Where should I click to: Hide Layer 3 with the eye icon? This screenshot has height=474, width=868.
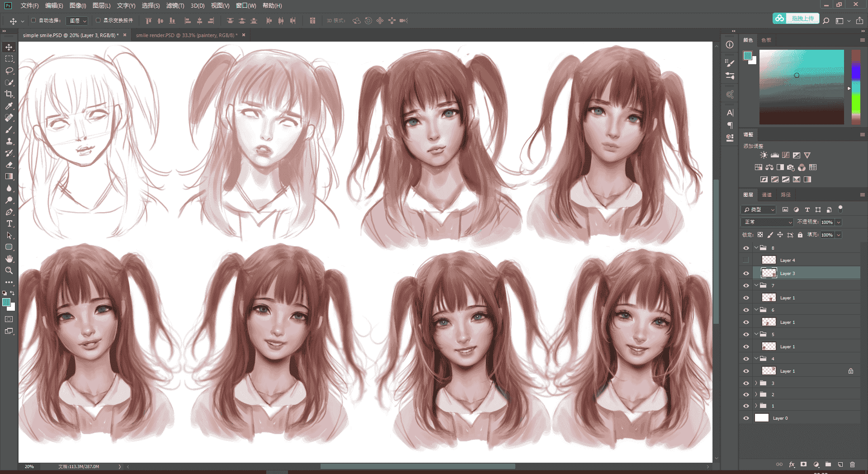click(x=746, y=273)
